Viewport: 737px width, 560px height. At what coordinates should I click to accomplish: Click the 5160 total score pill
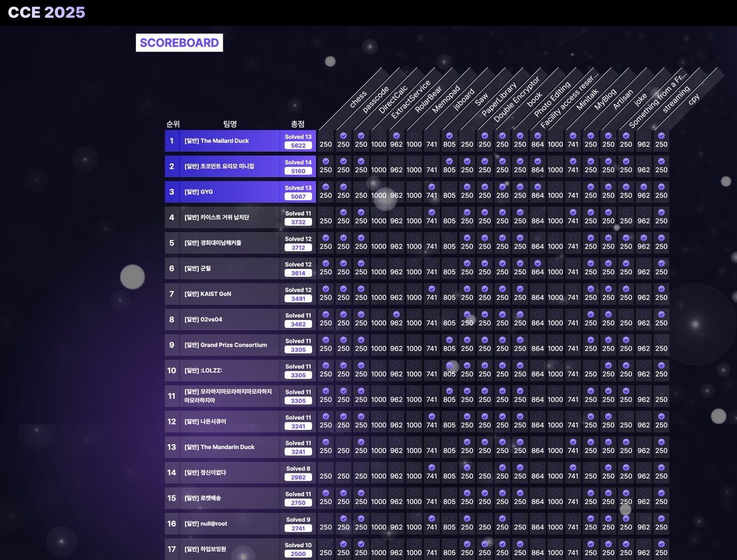[x=298, y=171]
